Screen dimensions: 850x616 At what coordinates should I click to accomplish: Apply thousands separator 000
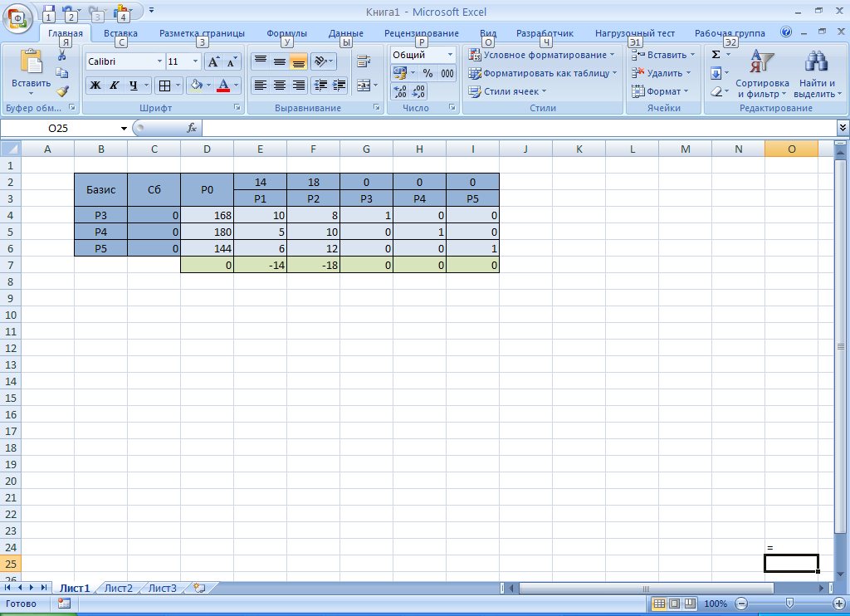pyautogui.click(x=447, y=73)
